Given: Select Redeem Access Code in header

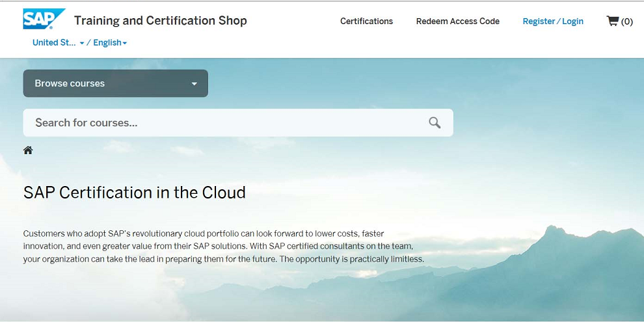Looking at the screenshot, I should click(x=457, y=21).
